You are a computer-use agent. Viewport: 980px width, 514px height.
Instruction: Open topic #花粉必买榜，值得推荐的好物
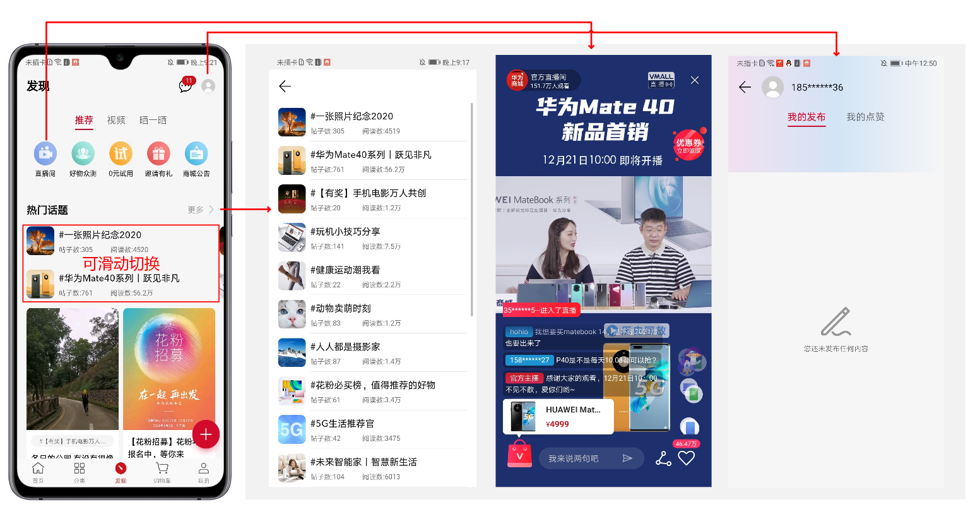pos(372,391)
